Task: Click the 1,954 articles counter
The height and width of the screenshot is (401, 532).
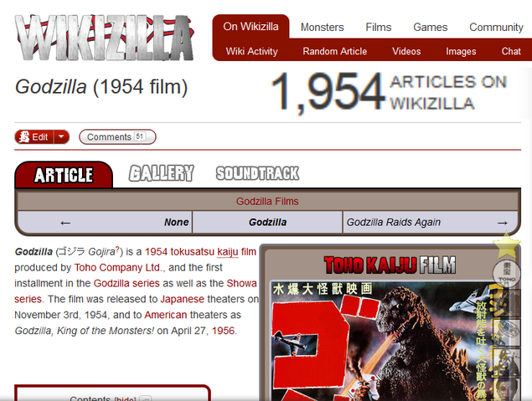Action: 389,93
